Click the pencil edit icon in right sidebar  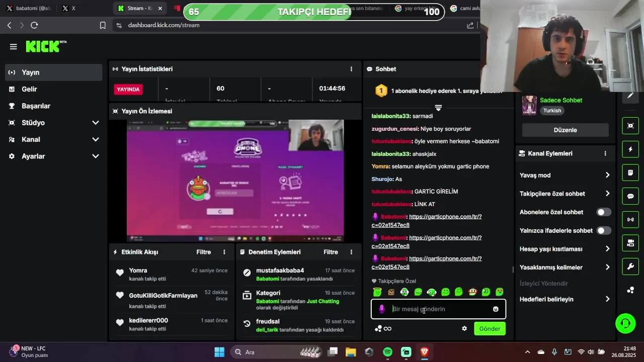pyautogui.click(x=630, y=96)
